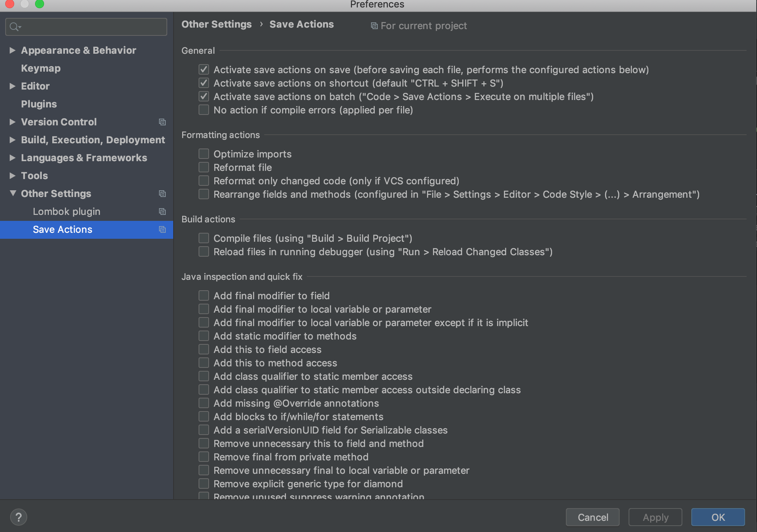Enable 'Add final modifier to field'
Image resolution: width=757 pixels, height=532 pixels.
pyautogui.click(x=203, y=295)
